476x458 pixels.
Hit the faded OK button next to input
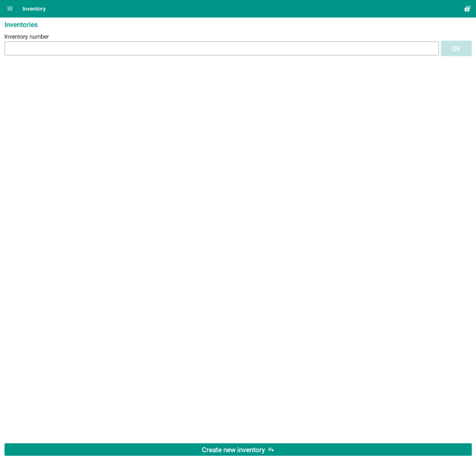click(456, 48)
